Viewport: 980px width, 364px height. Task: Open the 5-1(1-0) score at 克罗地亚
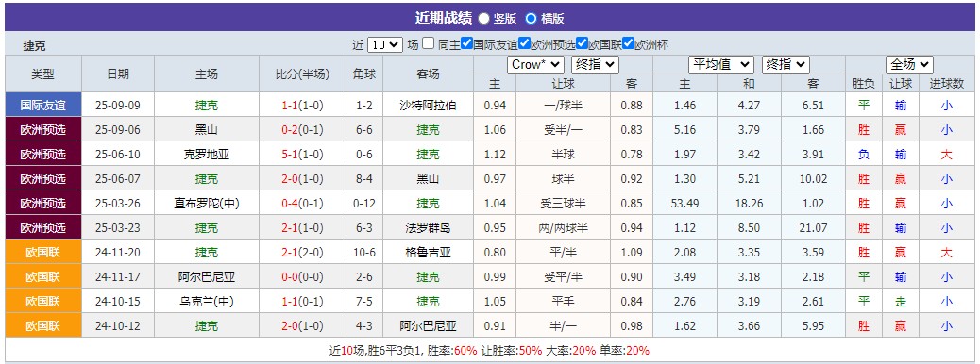[x=302, y=155]
